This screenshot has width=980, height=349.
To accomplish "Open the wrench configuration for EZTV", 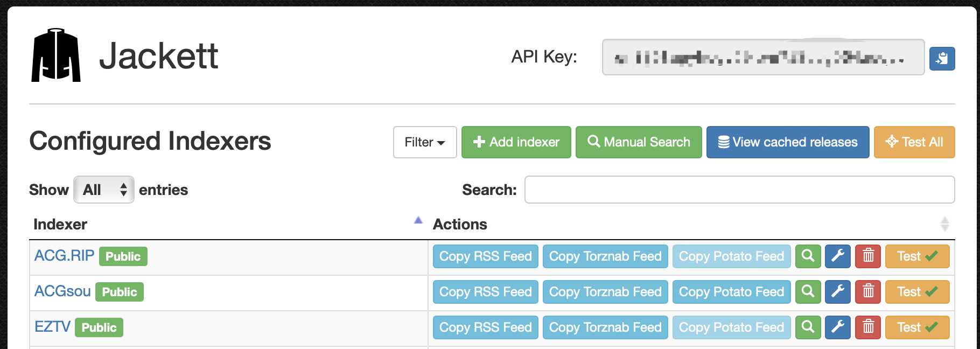I will coord(837,327).
